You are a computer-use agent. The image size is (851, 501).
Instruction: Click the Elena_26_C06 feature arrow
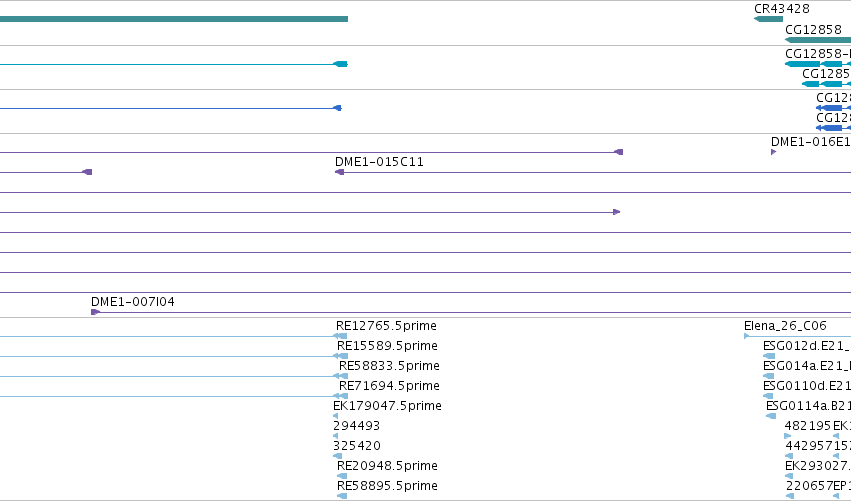747,337
